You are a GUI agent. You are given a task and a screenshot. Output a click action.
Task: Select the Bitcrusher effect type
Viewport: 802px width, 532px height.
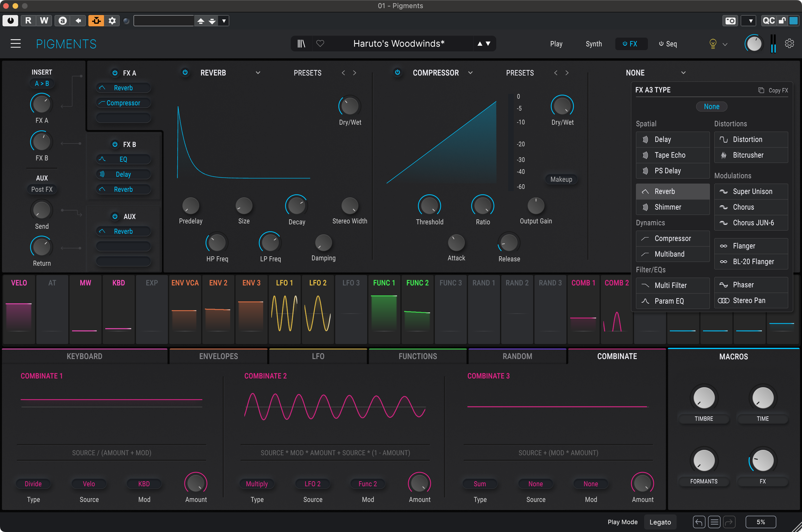[751, 155]
